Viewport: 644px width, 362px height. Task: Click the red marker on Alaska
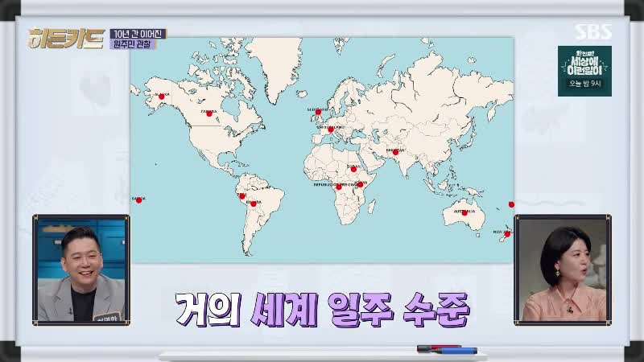(162, 97)
